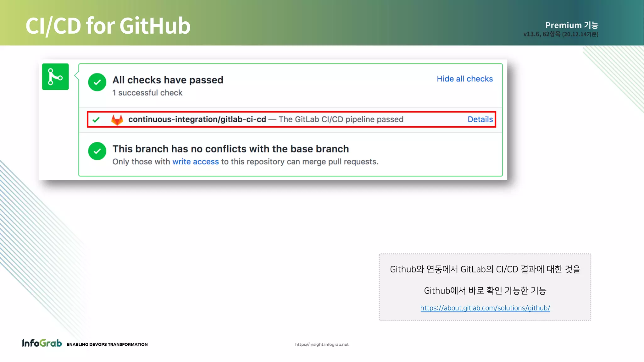Click the All checks have passed heading

[168, 80]
